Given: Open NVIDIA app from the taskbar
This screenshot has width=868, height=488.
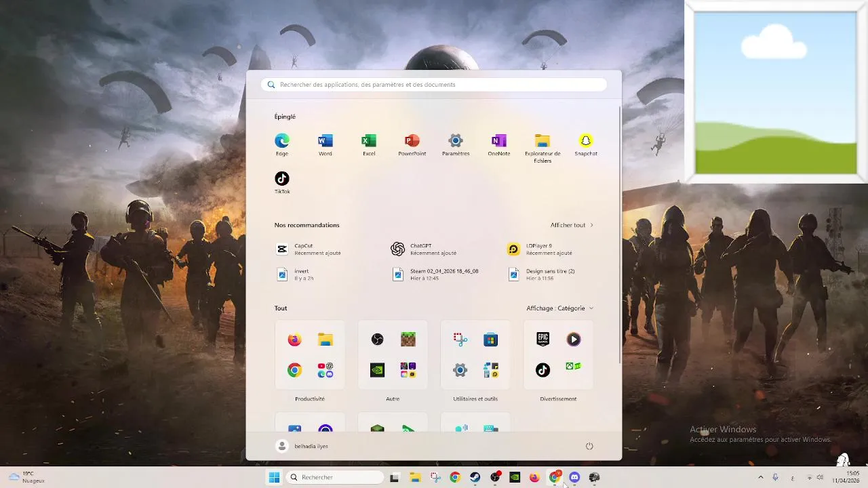Looking at the screenshot, I should [x=515, y=477].
